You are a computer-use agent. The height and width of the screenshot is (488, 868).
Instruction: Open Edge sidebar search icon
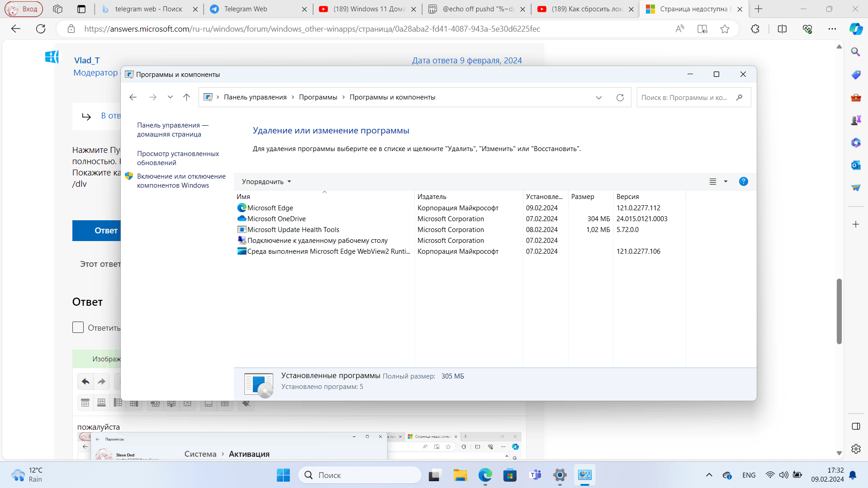tap(856, 52)
